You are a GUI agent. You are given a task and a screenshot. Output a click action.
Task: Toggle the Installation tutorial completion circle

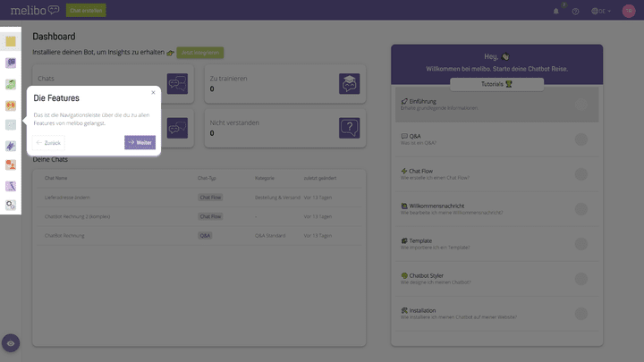click(581, 314)
